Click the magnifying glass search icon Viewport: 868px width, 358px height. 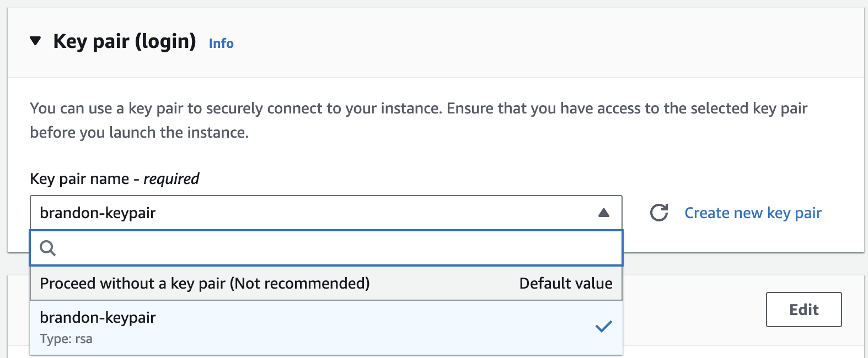pos(48,248)
